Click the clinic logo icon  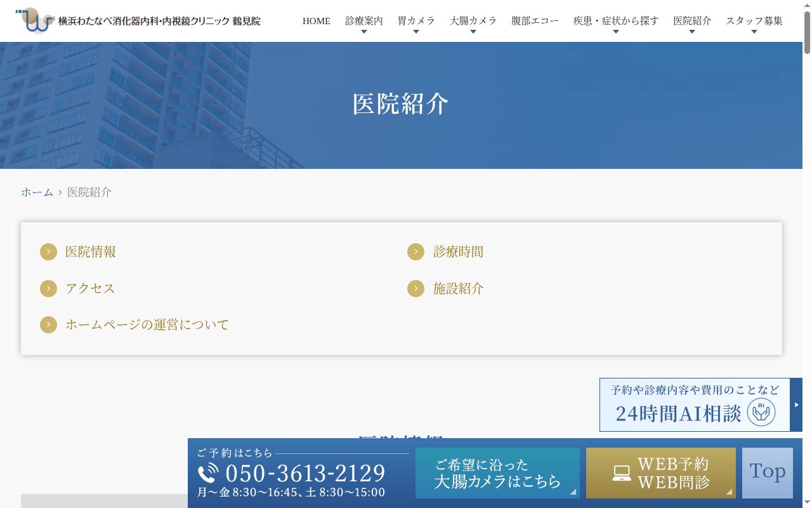[35, 20]
